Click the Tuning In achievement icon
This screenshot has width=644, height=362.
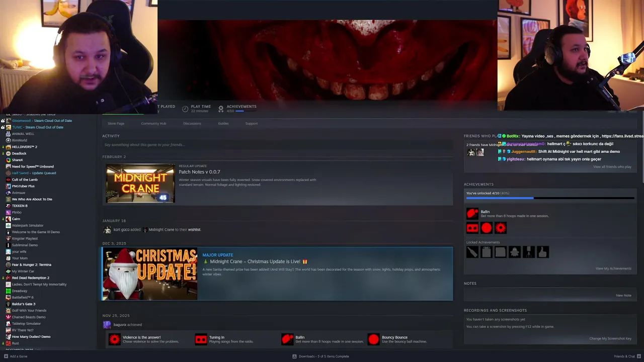[x=201, y=339]
